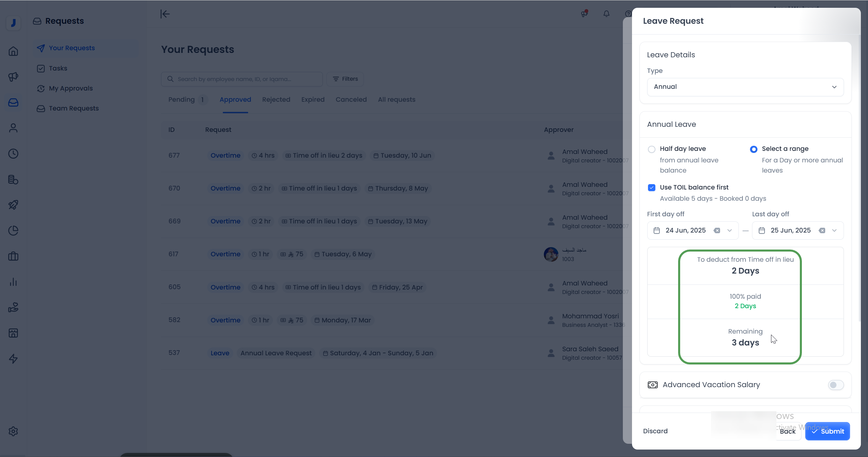Expand the Last day off date picker
Screen dimensions: 868x457
[834, 230]
